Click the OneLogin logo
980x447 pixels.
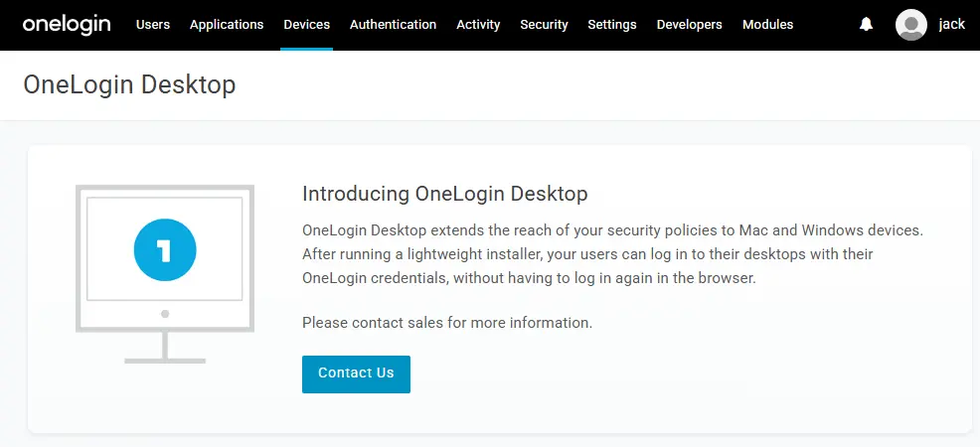tap(67, 25)
